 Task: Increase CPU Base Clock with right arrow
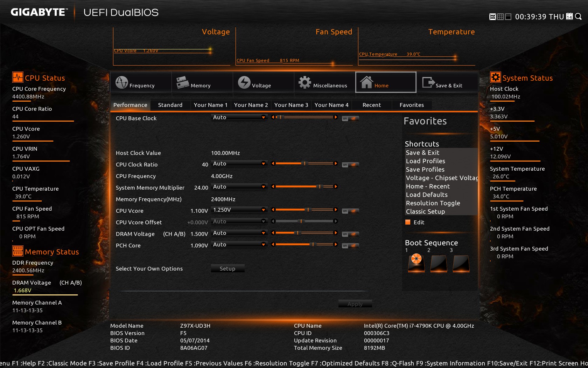coord(336,117)
